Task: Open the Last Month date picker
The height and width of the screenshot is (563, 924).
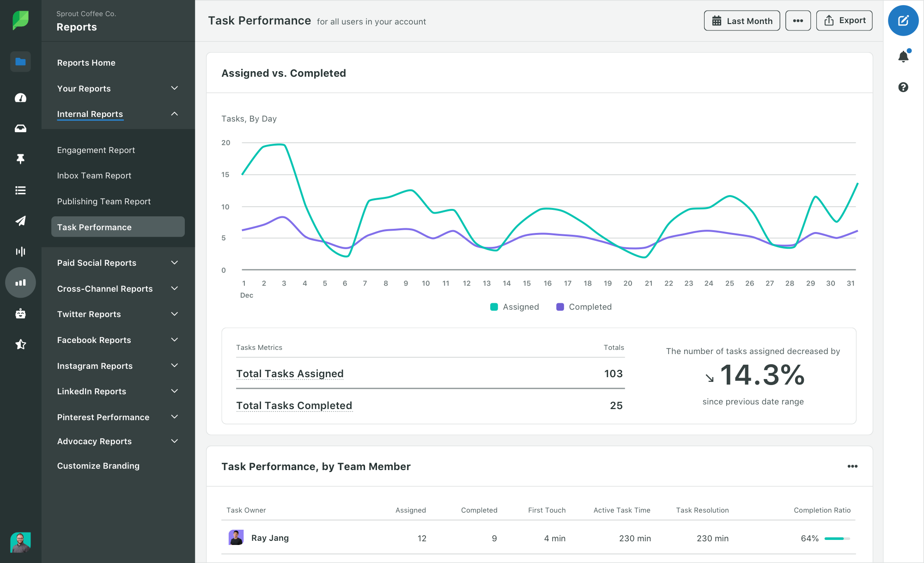Action: (x=742, y=21)
